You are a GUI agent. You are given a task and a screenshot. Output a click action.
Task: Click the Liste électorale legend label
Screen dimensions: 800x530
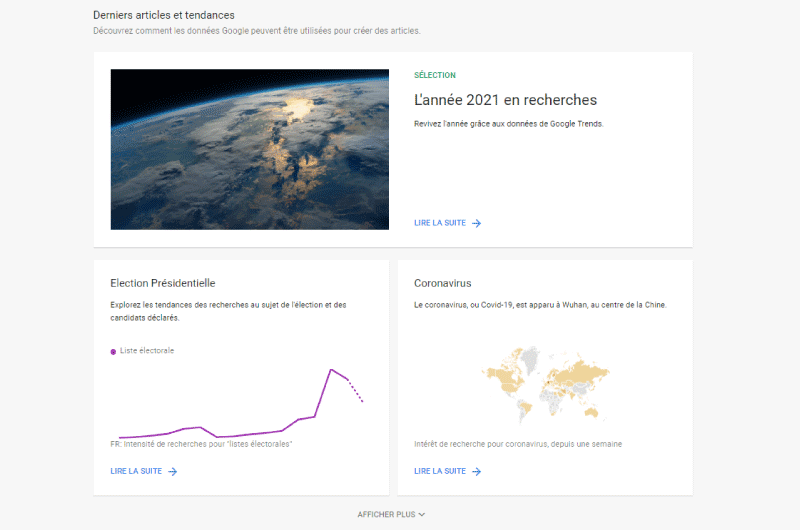(147, 351)
